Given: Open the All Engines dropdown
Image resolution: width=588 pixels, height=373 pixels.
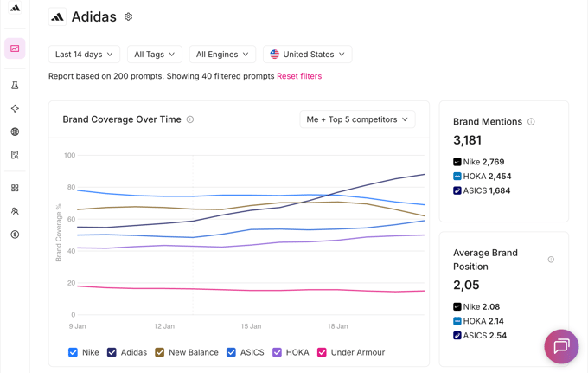Looking at the screenshot, I should point(222,55).
